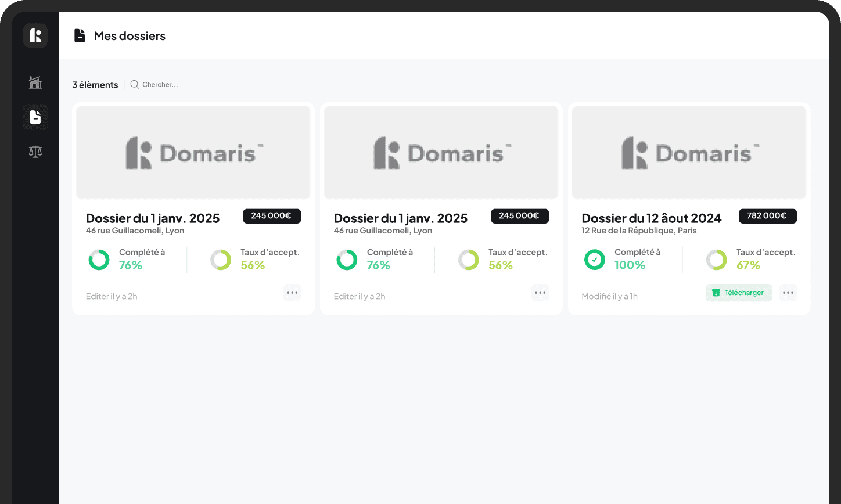Click the green checkmark ring at 100%

[594, 260]
